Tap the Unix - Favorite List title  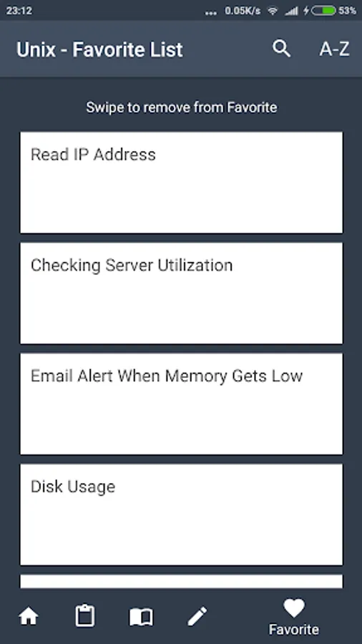(x=99, y=49)
